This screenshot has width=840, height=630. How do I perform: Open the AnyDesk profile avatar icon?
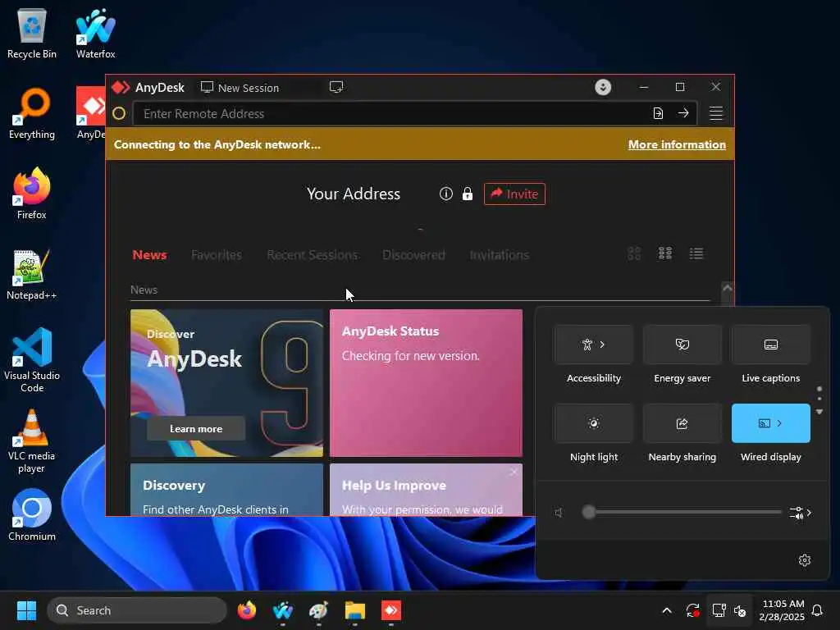(603, 87)
